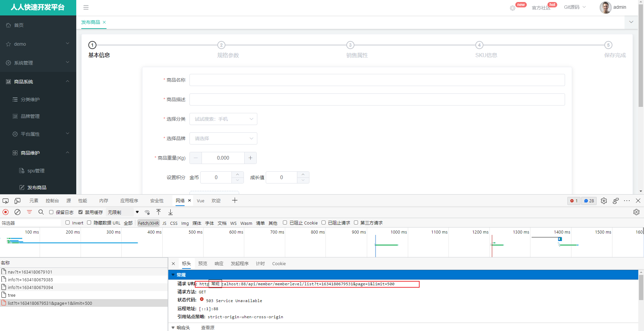Open the settings gear with new badge
The image size is (644, 331).
pos(513,8)
